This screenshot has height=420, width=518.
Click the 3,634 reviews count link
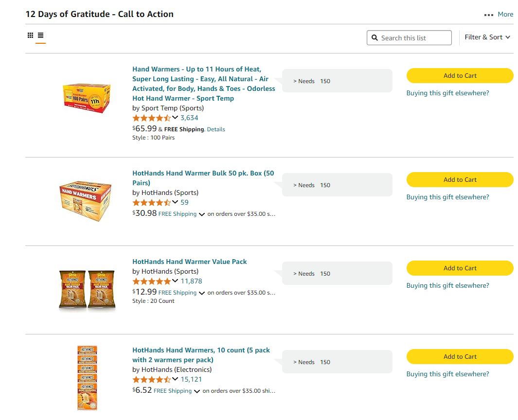189,118
